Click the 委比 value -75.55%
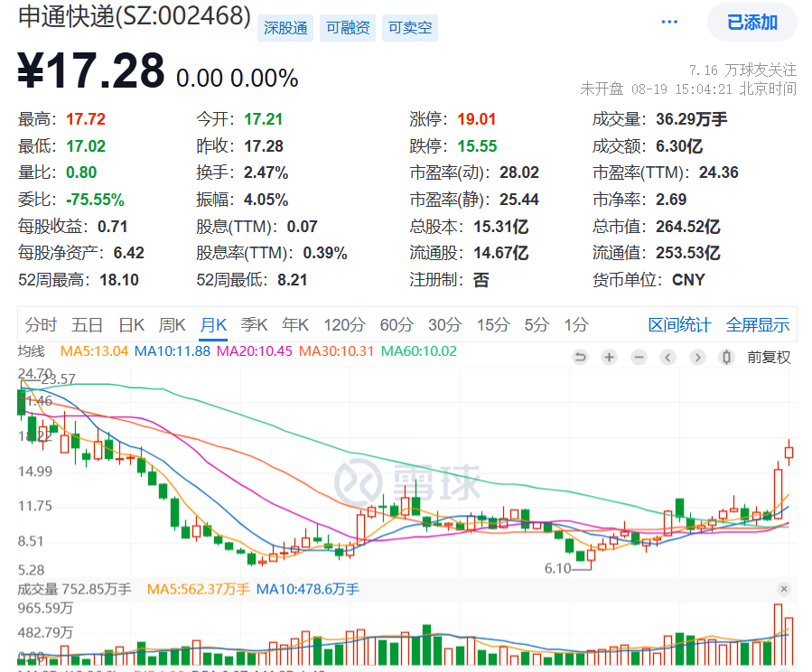The height and width of the screenshot is (672, 812). point(95,200)
